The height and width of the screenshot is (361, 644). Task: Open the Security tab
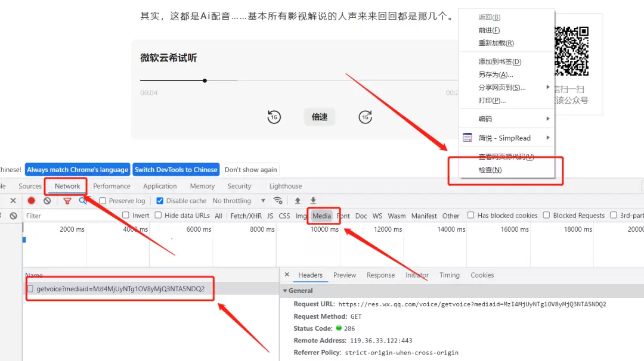tap(240, 186)
